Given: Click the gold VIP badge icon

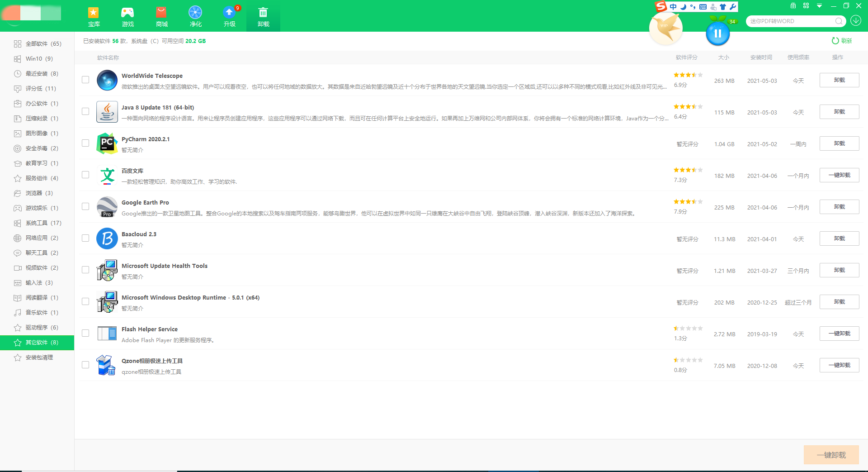Looking at the screenshot, I should click(x=665, y=28).
